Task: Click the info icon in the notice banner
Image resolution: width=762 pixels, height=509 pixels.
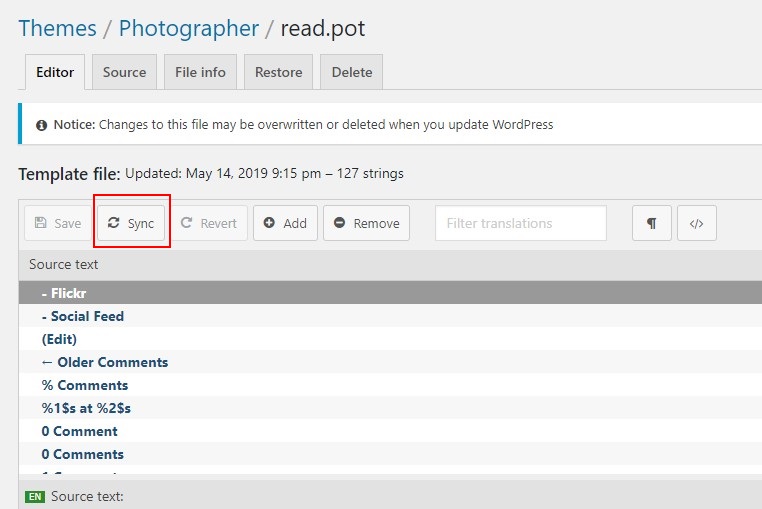Action: (41, 125)
